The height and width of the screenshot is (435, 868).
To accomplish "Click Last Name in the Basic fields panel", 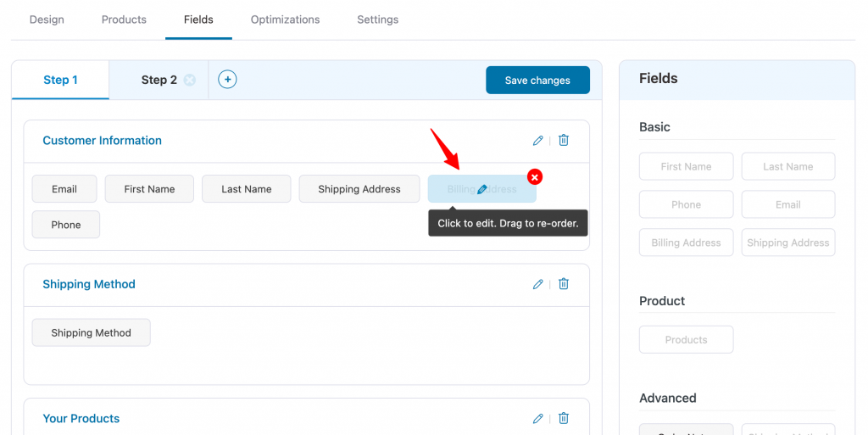I will point(788,166).
